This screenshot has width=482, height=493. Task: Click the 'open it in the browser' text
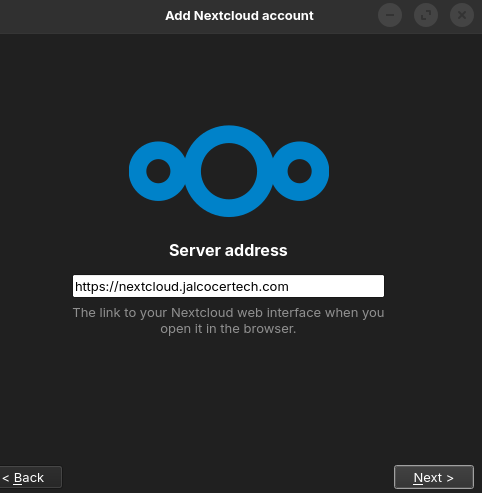[228, 329]
